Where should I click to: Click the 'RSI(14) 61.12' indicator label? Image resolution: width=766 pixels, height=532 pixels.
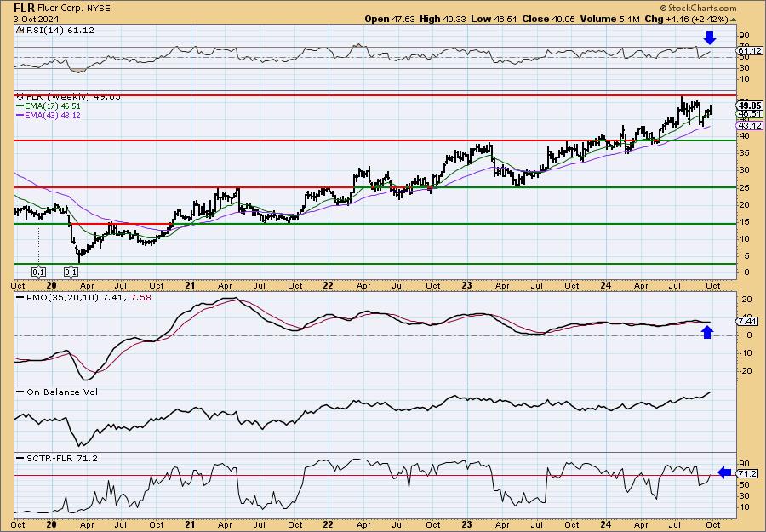click(x=59, y=31)
